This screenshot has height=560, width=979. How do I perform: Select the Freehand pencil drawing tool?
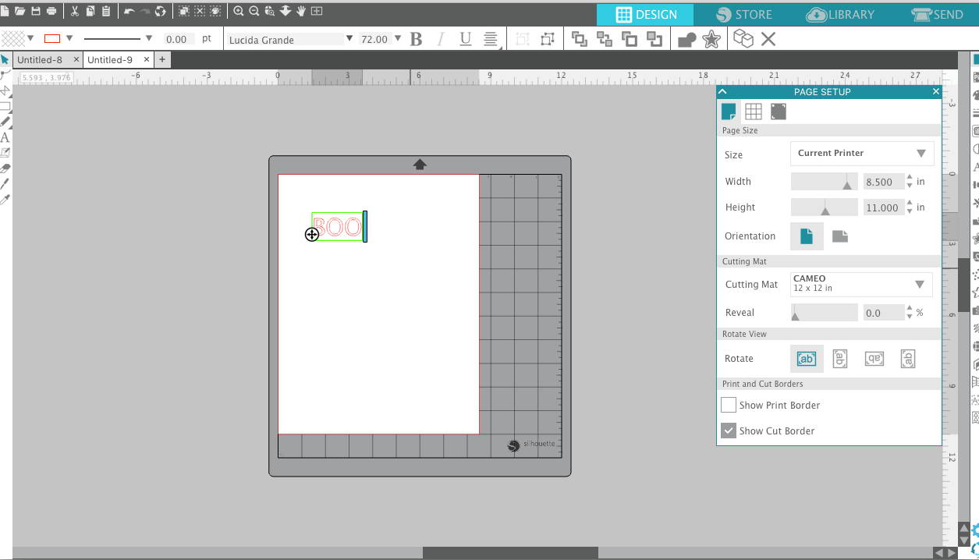5,122
